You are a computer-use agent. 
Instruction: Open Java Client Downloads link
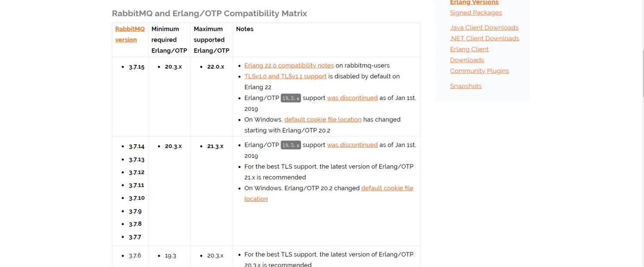tap(484, 27)
